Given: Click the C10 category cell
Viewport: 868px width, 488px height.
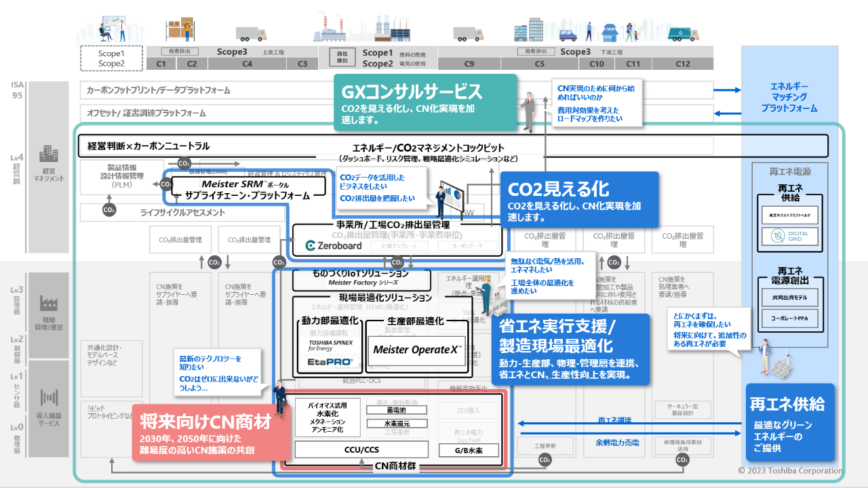Looking at the screenshot, I should pos(597,64).
